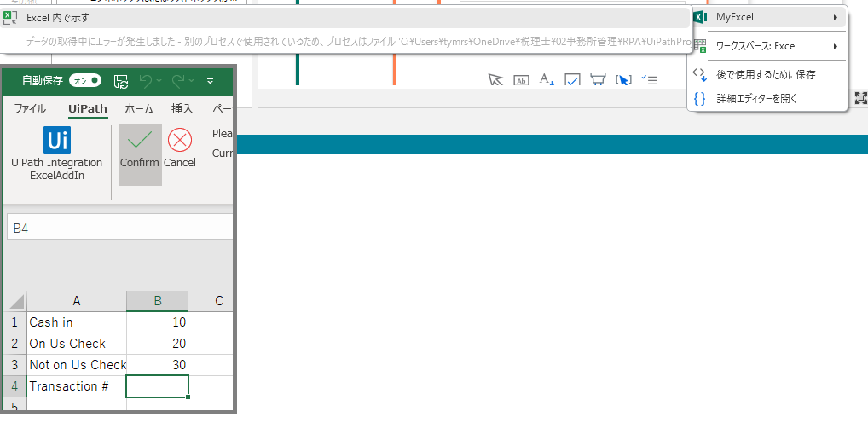Select 後で使用するために保存 menu option
Image resolution: width=868 pixels, height=423 pixels.
[765, 75]
